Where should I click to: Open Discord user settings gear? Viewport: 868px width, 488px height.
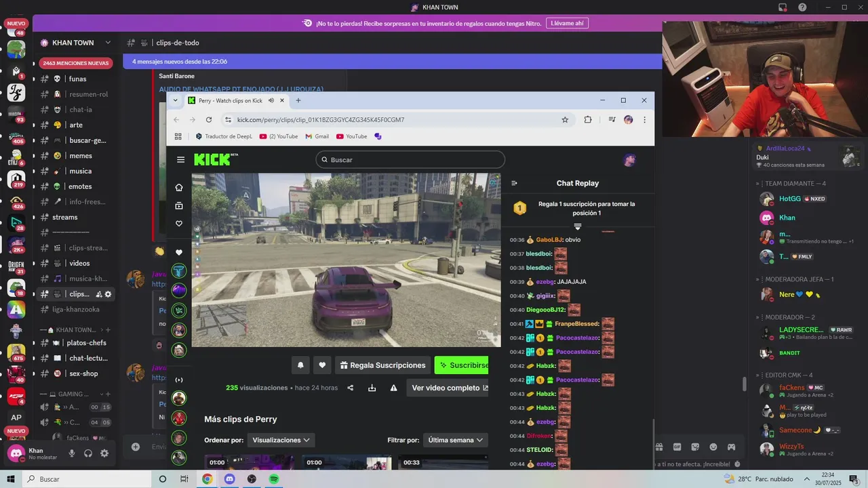click(x=104, y=453)
